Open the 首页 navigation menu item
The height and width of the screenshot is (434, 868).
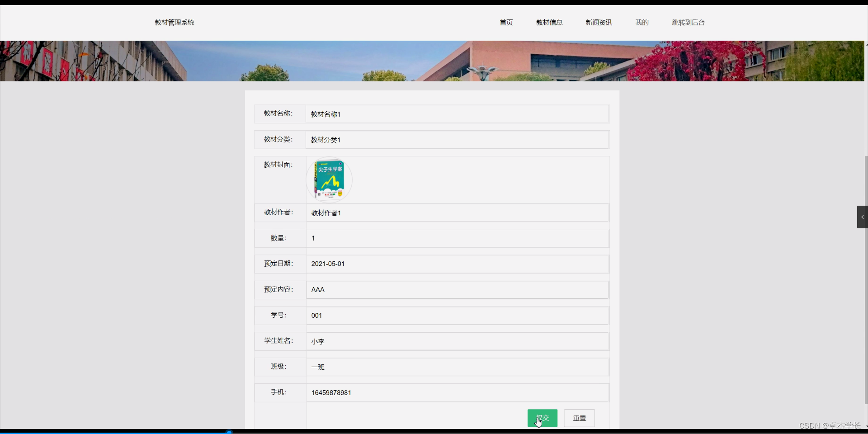pyautogui.click(x=506, y=22)
